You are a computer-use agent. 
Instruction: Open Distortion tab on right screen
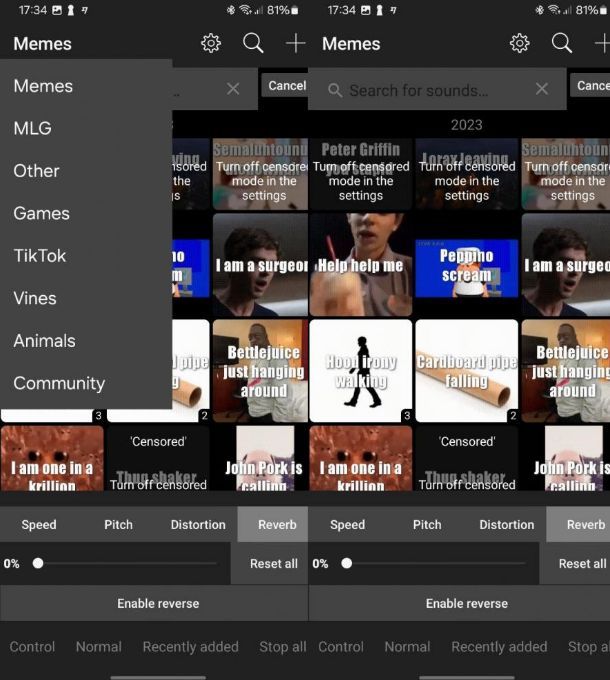[x=507, y=524]
